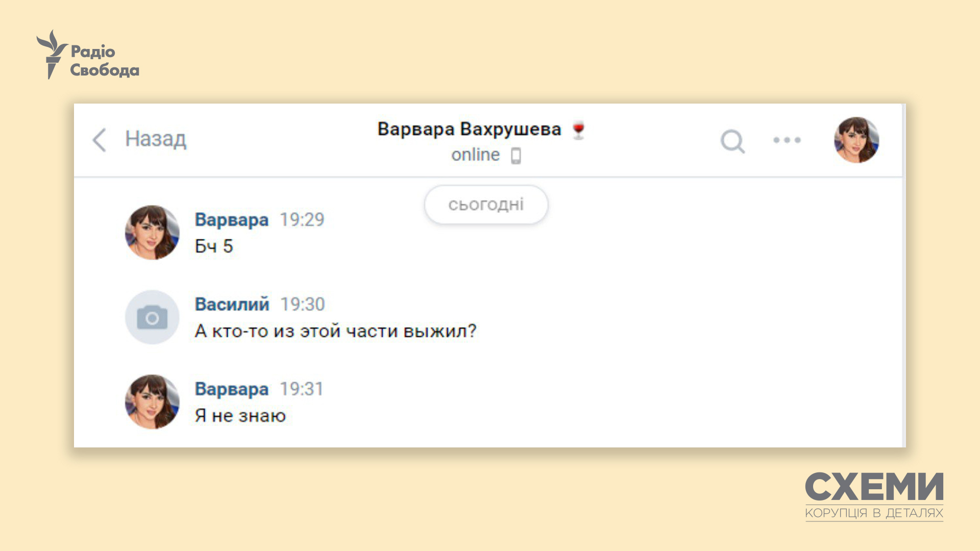Open search in conversation magnifier icon

(732, 141)
